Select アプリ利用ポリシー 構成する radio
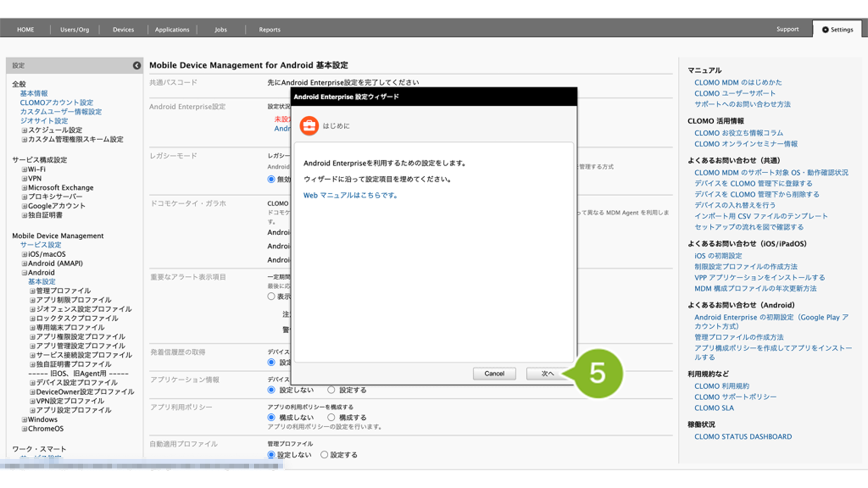Viewport: 868px width, 488px height. 331,417
